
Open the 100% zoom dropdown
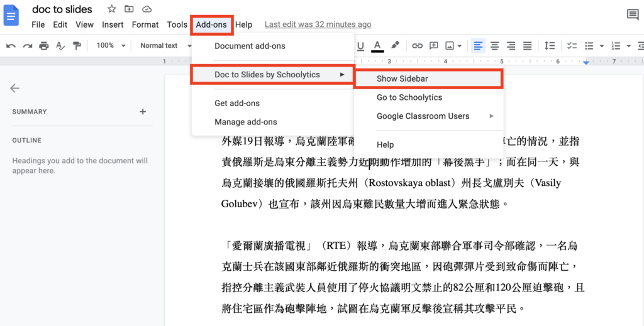111,45
